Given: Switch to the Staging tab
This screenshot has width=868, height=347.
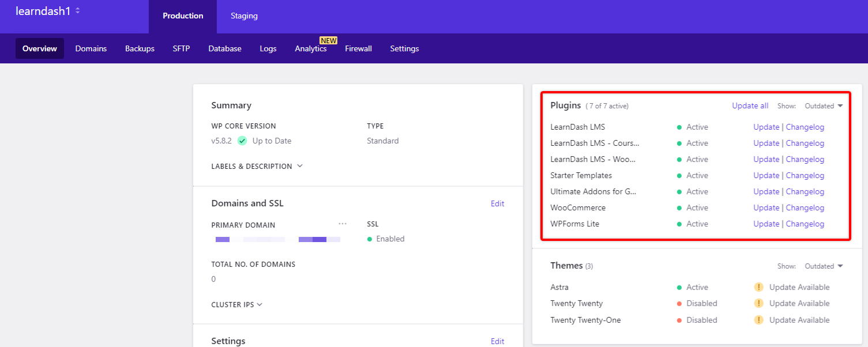Looking at the screenshot, I should (244, 16).
